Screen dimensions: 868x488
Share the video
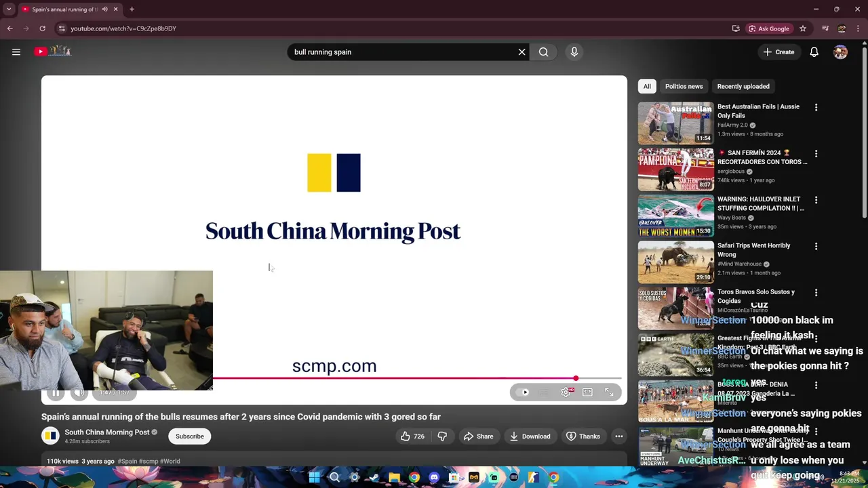click(x=478, y=436)
